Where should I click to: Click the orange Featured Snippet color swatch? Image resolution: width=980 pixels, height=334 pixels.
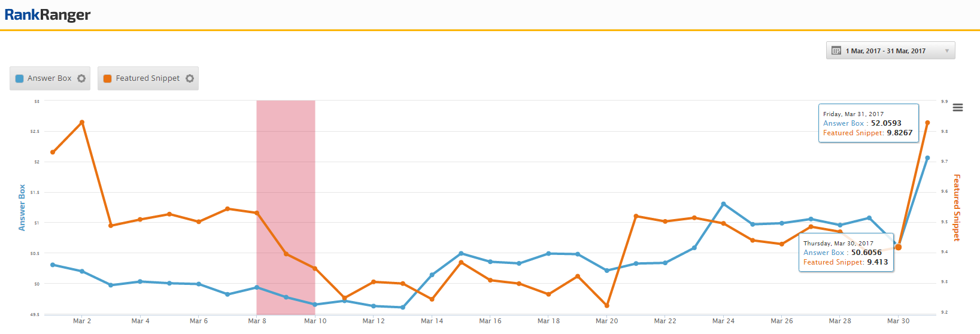[108, 78]
